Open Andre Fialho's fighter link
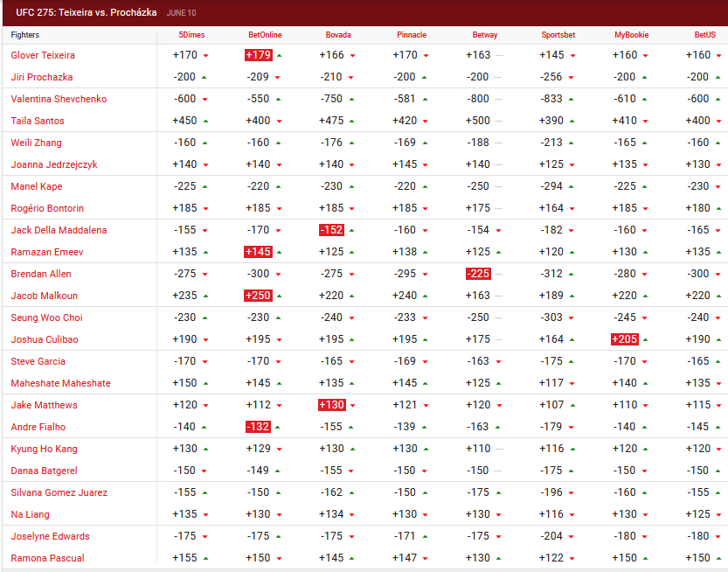Viewport: 728px width, 572px height. coord(38,427)
